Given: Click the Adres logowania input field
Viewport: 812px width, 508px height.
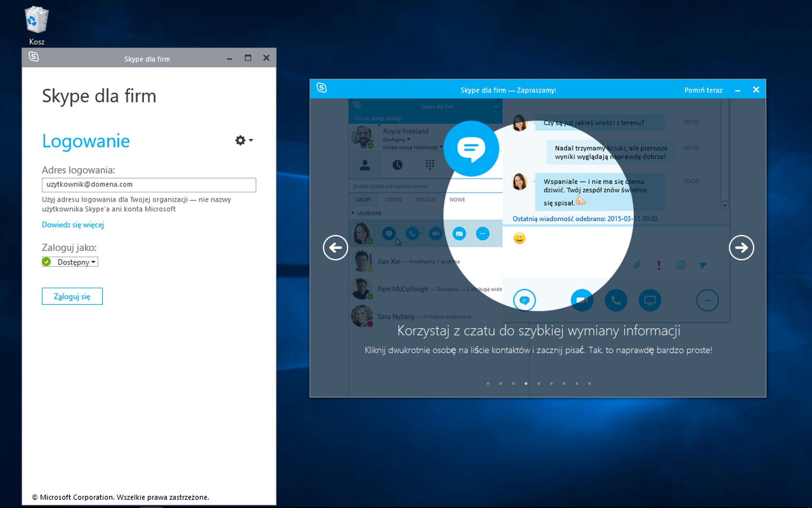Looking at the screenshot, I should pyautogui.click(x=149, y=185).
